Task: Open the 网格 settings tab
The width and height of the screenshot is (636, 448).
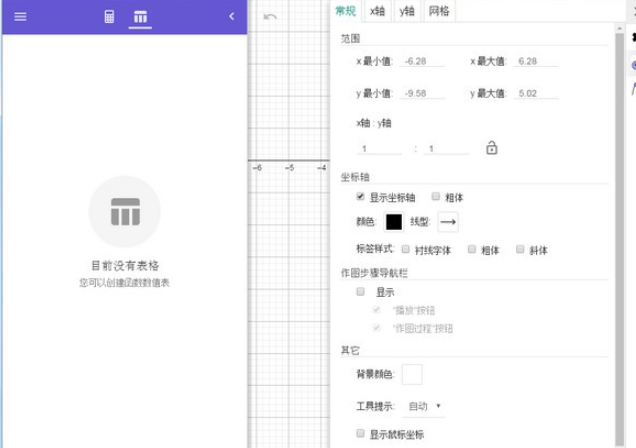Action: 439,11
